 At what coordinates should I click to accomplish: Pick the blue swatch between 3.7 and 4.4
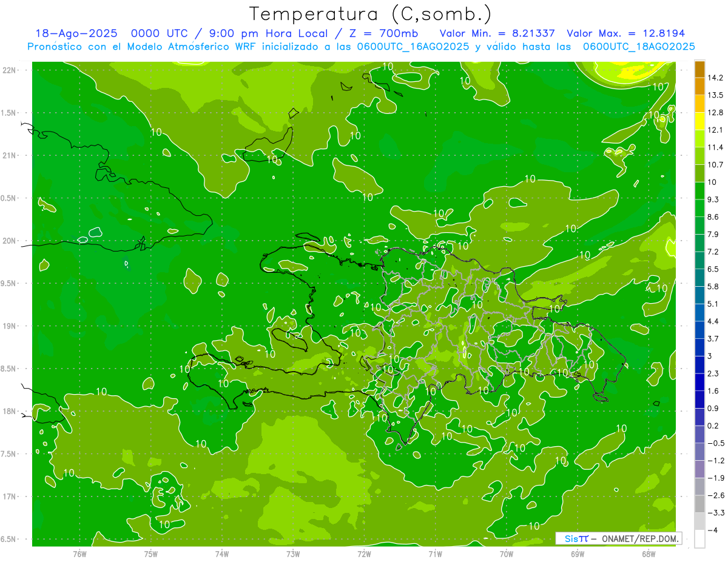699,330
